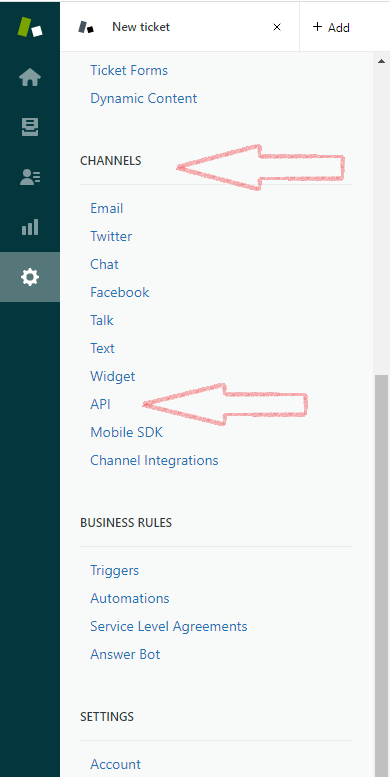Click the Zendesk logo
The width and height of the screenshot is (390, 777).
pyautogui.click(x=30, y=27)
